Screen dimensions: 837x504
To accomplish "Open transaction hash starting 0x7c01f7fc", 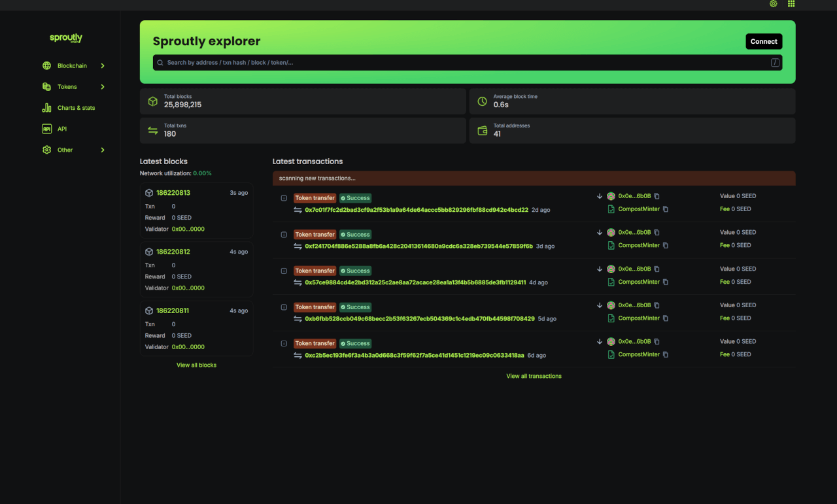I will pyautogui.click(x=417, y=210).
